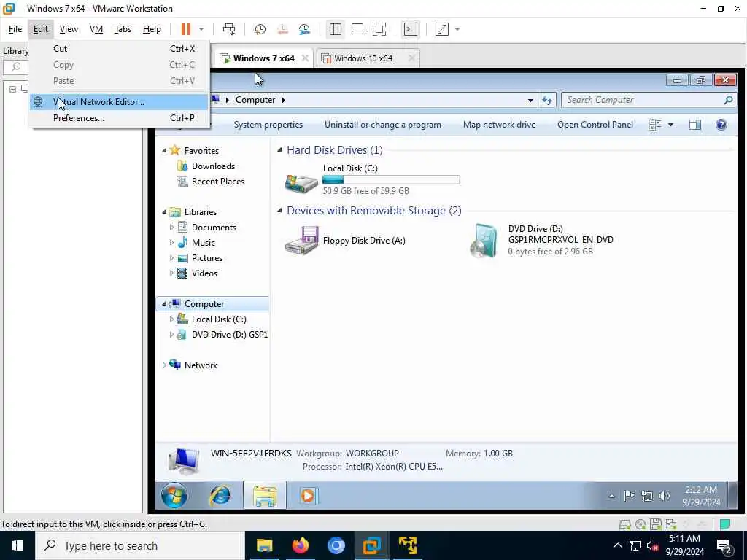Open the VM menu

point(96,29)
